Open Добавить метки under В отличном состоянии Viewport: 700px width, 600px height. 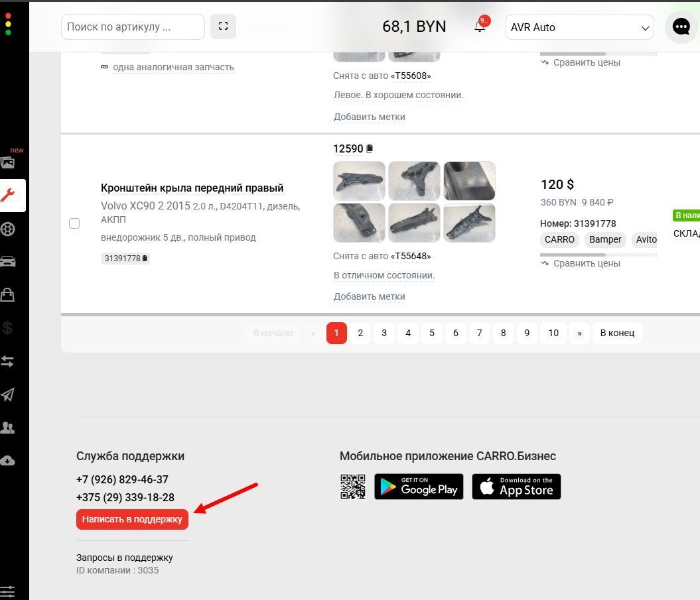369,296
